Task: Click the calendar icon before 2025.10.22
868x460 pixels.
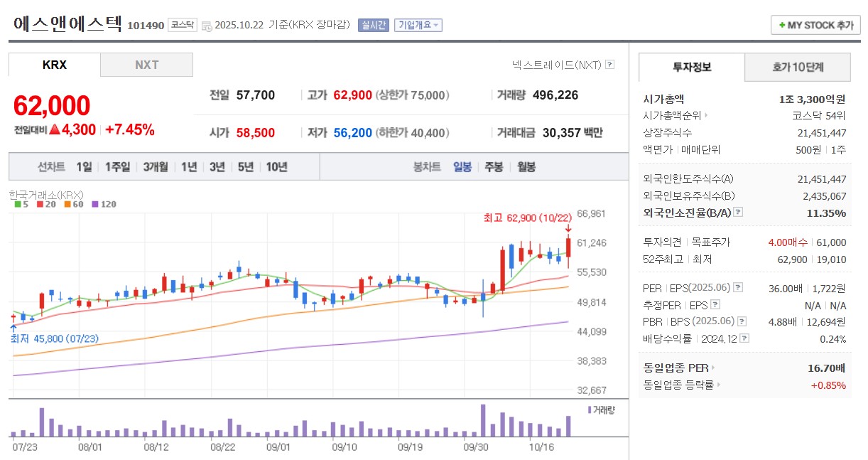Action: (x=206, y=26)
